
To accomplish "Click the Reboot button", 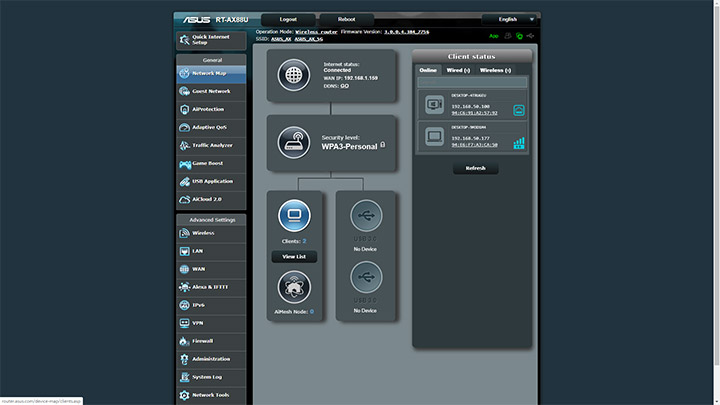I will [347, 19].
